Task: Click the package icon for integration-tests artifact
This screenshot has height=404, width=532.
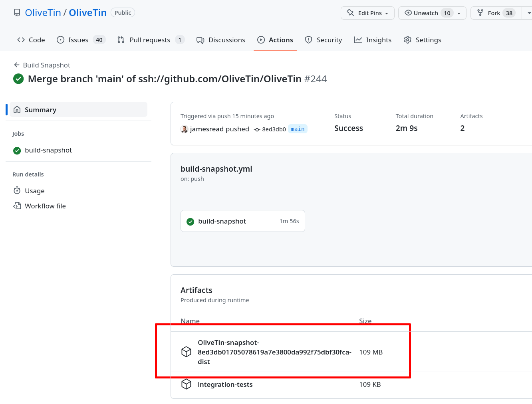Action: [x=186, y=384]
